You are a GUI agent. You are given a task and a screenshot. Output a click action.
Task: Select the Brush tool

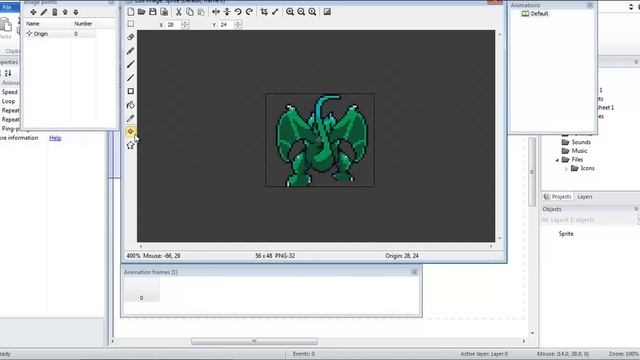(131, 64)
